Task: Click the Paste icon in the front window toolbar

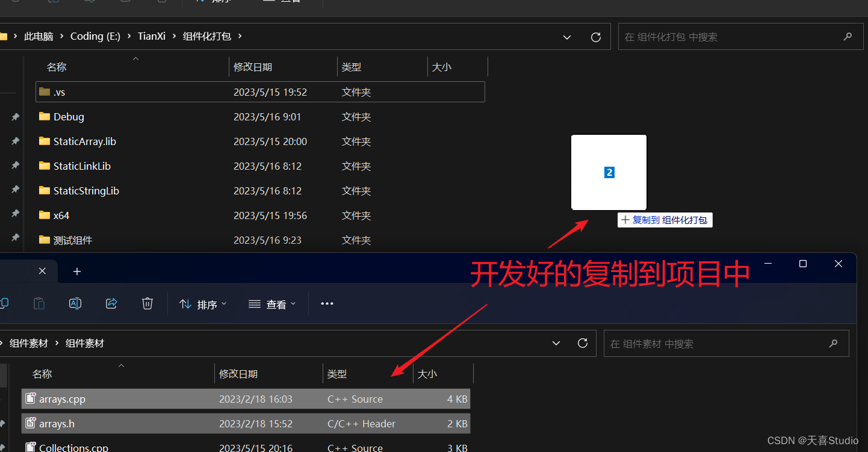Action: 39,303
